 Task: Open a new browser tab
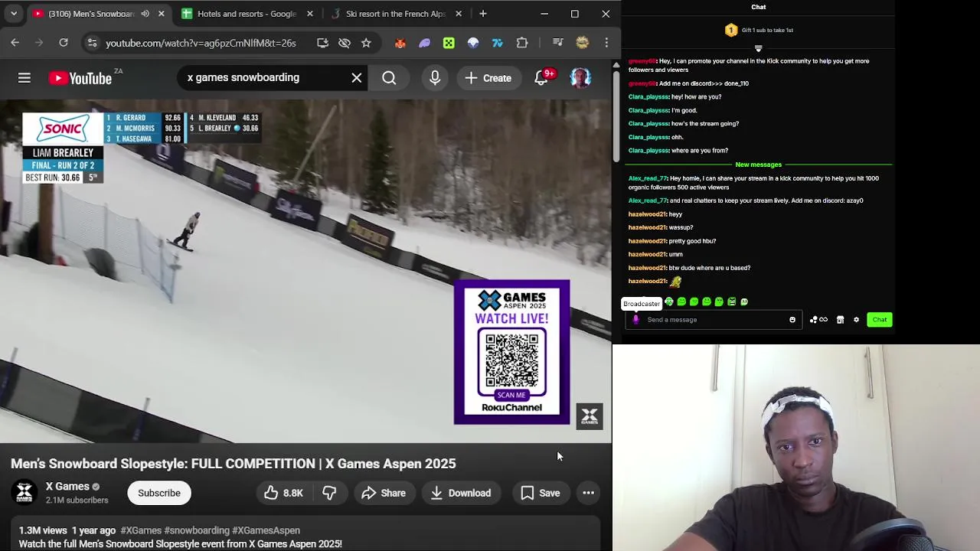[483, 14]
